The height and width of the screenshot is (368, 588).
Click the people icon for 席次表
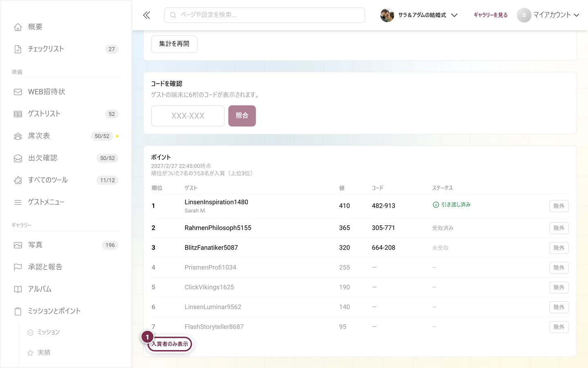click(18, 136)
